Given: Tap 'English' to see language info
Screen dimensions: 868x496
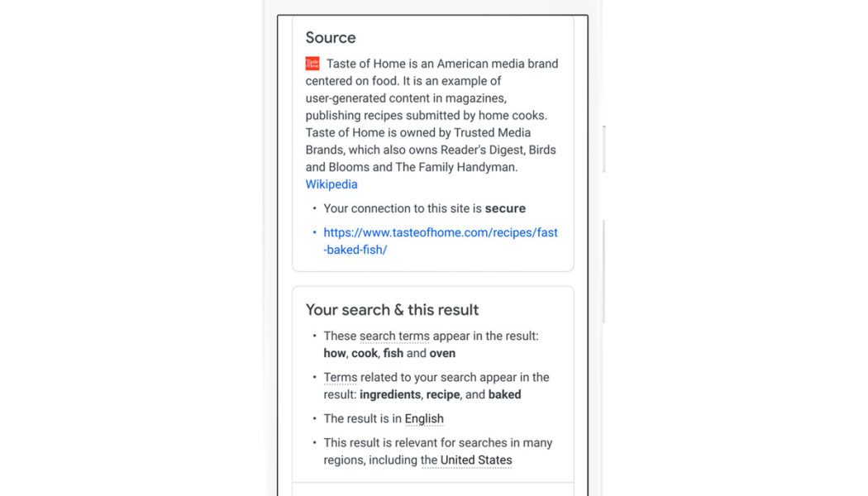Looking at the screenshot, I should point(424,418).
